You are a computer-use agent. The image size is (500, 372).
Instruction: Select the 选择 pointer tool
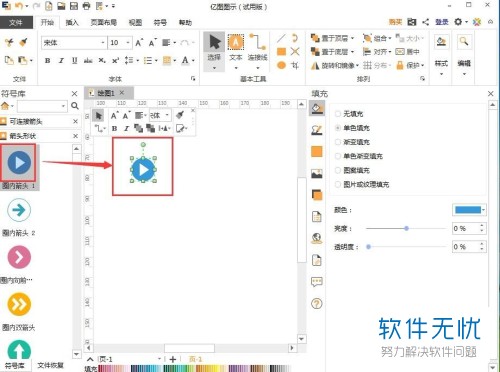214,52
